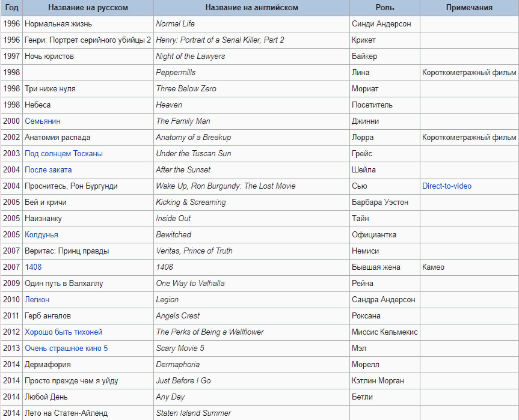
Task: Click the Посетитель role cell
Action: pyautogui.click(x=385, y=105)
